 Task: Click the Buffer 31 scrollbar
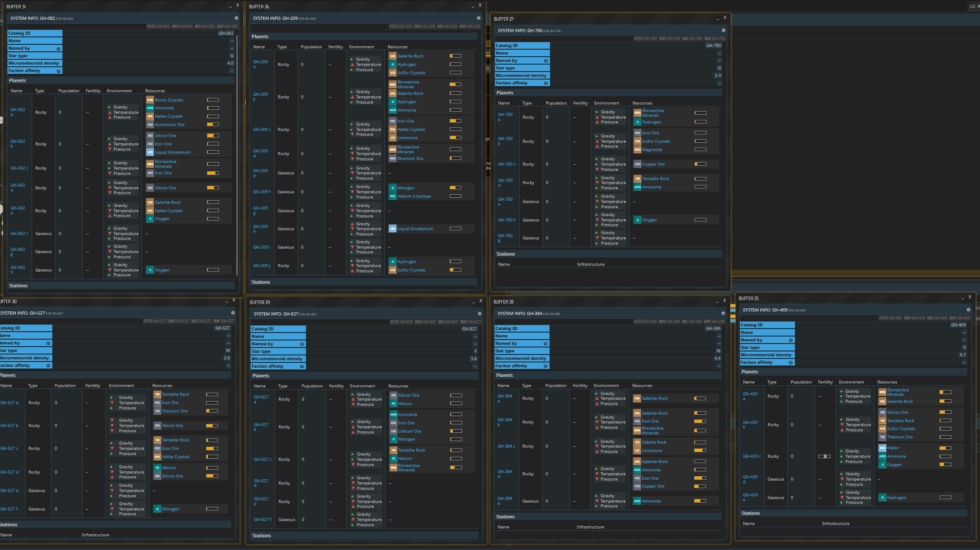pos(237,154)
